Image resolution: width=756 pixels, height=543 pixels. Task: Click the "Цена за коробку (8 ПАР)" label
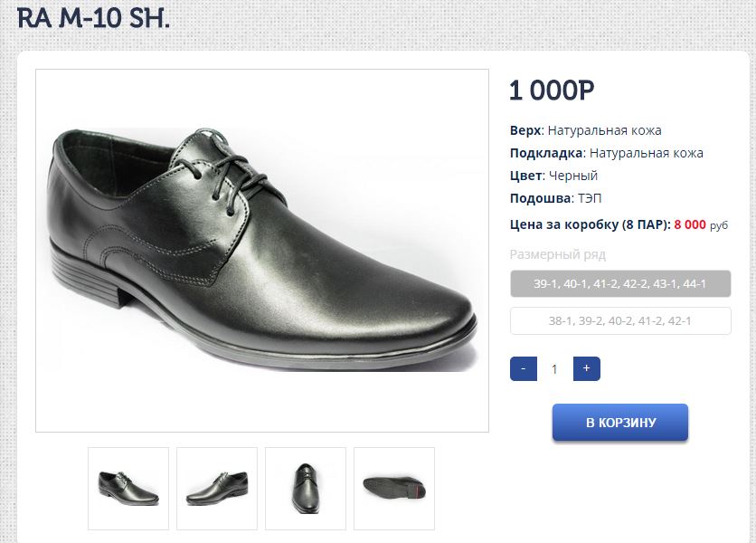(x=590, y=224)
